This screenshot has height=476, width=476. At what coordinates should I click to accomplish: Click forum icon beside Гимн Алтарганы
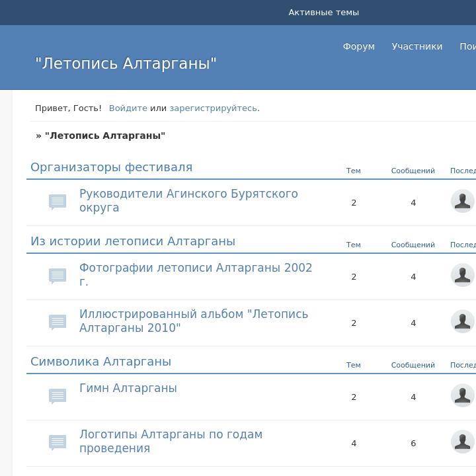tap(58, 396)
